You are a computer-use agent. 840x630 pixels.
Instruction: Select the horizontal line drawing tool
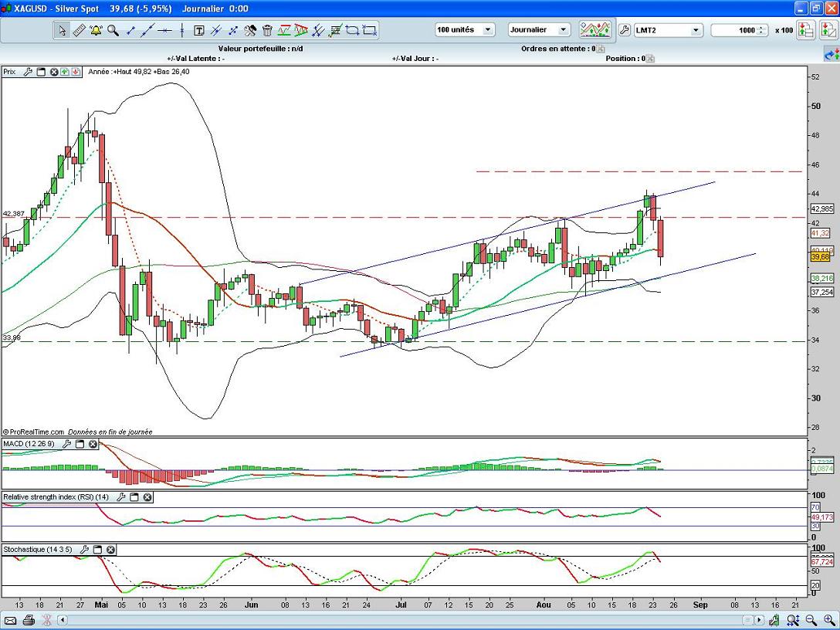coord(164,31)
